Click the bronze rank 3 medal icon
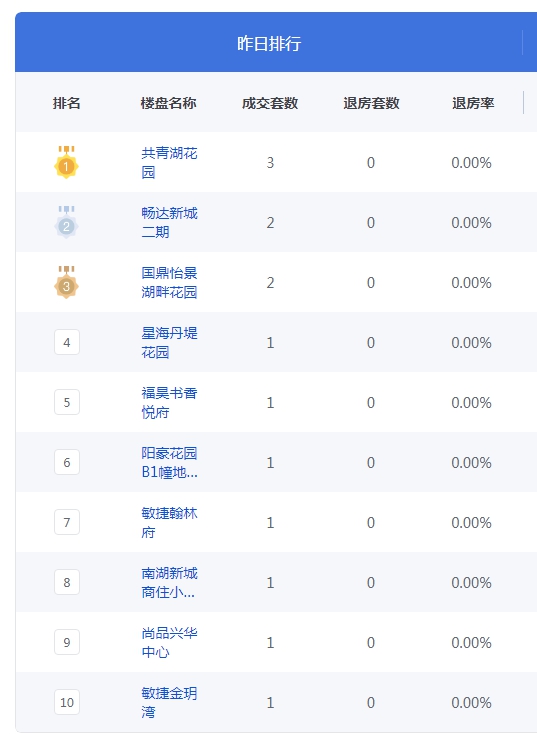Viewport: 537px width, 736px height. click(x=66, y=283)
